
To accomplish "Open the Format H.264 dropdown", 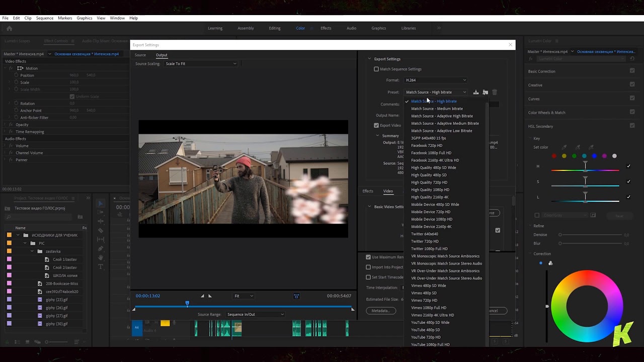I will click(x=436, y=80).
